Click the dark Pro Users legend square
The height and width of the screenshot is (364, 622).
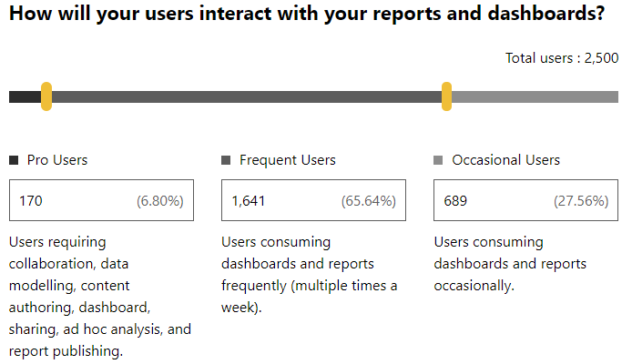click(14, 160)
